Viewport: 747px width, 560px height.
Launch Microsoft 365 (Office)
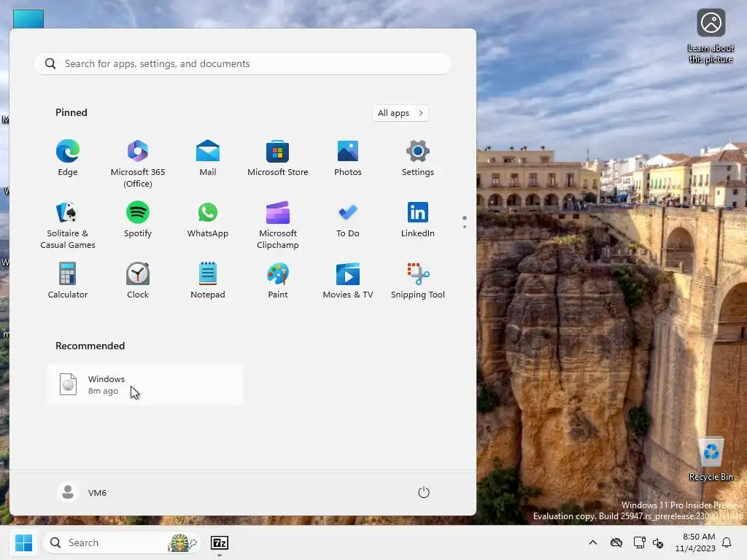[x=138, y=163]
